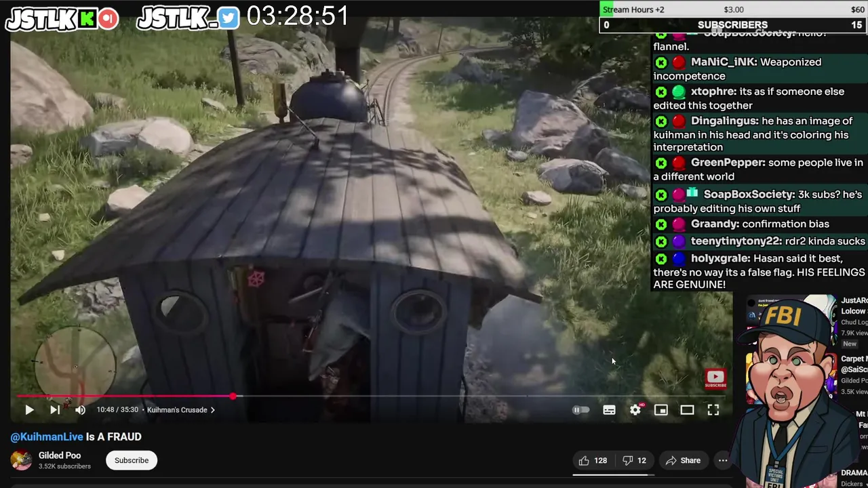Select SoapBoxSociety '3k subs' chat username
This screenshot has height=488, width=868.
pyautogui.click(x=747, y=195)
